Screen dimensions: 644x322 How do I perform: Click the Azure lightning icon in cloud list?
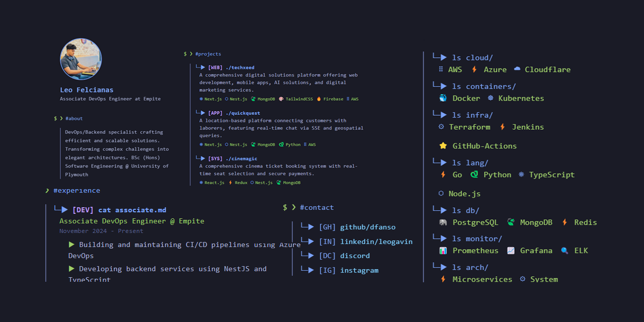click(x=474, y=69)
